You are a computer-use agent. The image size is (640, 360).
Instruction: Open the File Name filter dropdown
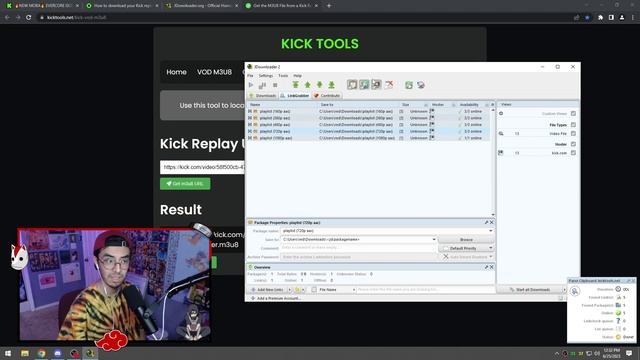coord(353,289)
